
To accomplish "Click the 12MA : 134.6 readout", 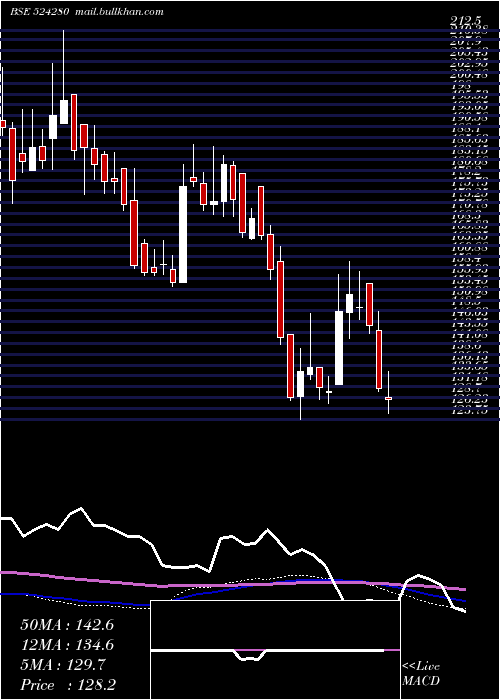I will 67,645.
